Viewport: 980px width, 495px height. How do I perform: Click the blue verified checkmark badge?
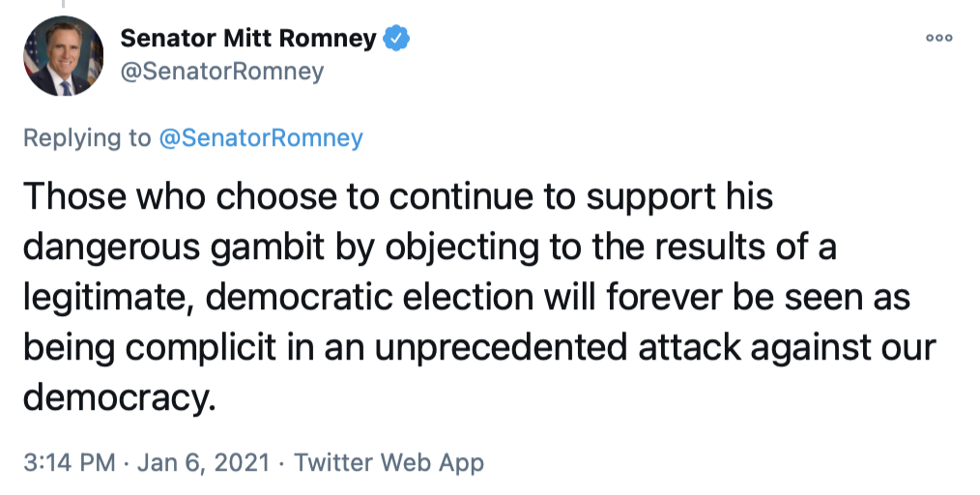click(x=397, y=39)
